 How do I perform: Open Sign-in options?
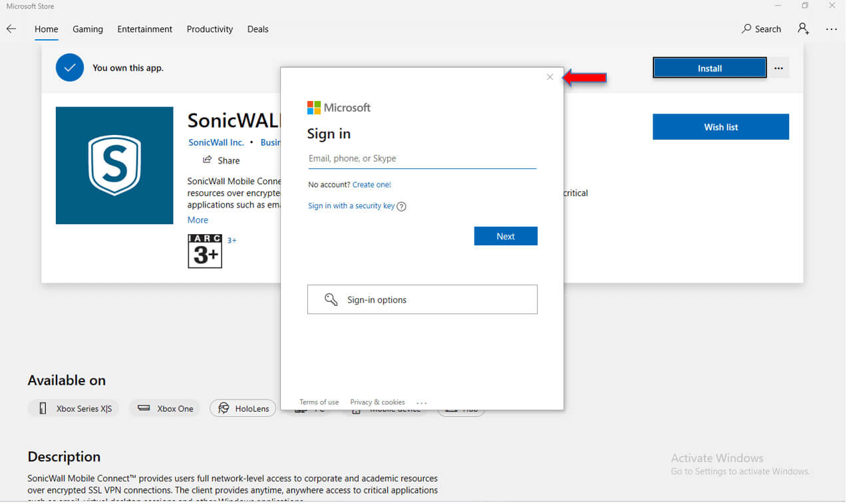coord(422,299)
